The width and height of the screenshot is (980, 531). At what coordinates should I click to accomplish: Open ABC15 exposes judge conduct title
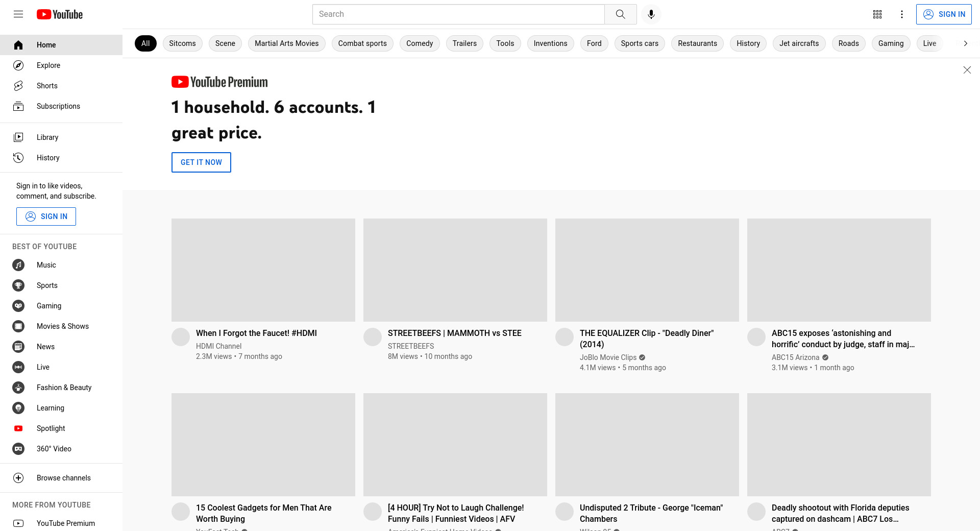point(843,339)
